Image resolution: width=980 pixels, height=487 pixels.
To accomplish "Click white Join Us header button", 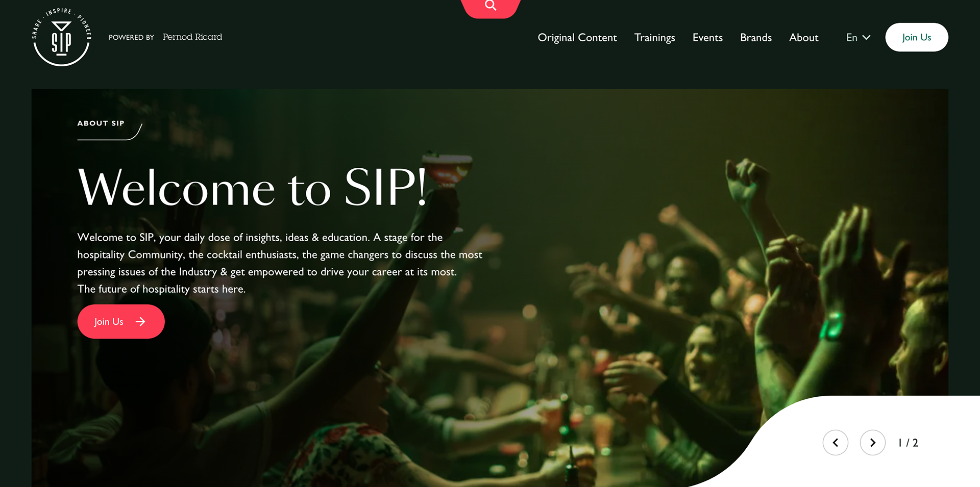I will (x=917, y=37).
